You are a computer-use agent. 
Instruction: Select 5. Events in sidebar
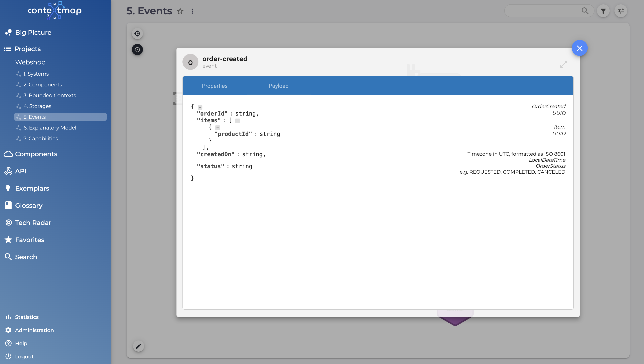(x=60, y=117)
